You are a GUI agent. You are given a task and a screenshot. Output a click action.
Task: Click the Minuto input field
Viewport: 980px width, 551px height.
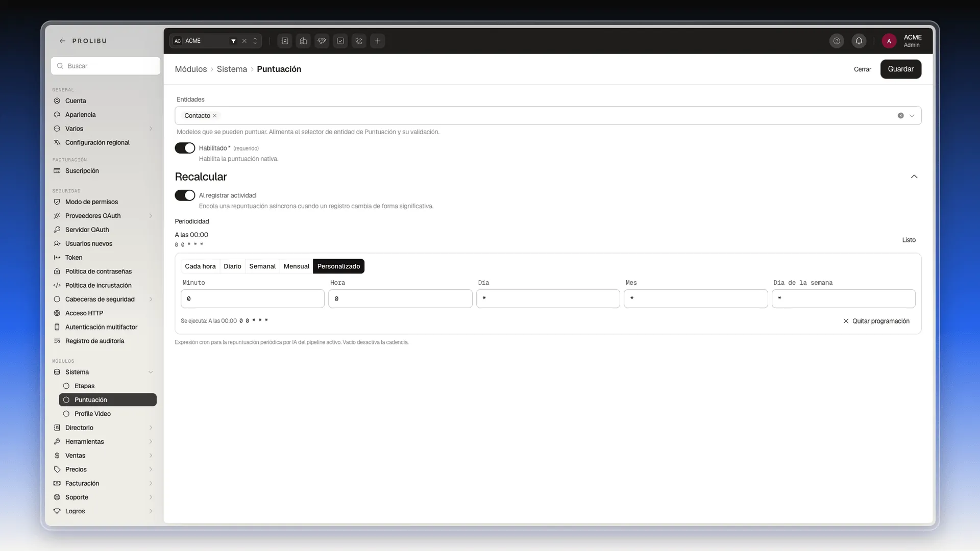[x=253, y=299]
